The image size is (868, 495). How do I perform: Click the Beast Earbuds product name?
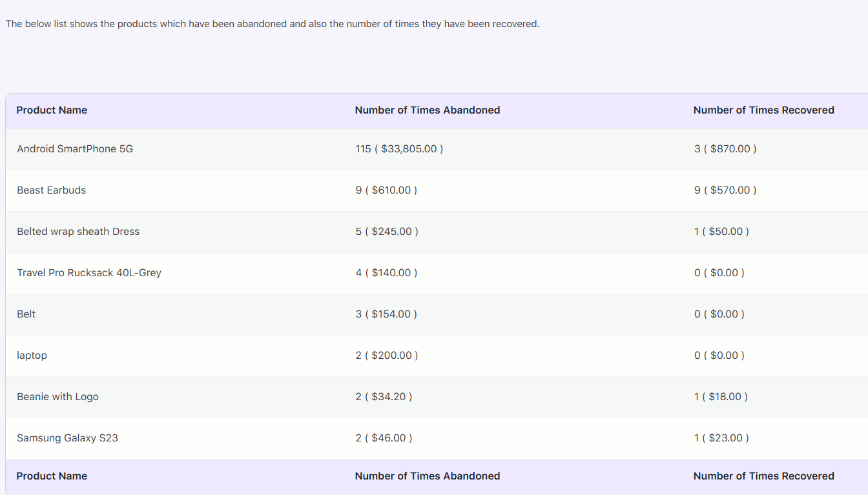[52, 190]
